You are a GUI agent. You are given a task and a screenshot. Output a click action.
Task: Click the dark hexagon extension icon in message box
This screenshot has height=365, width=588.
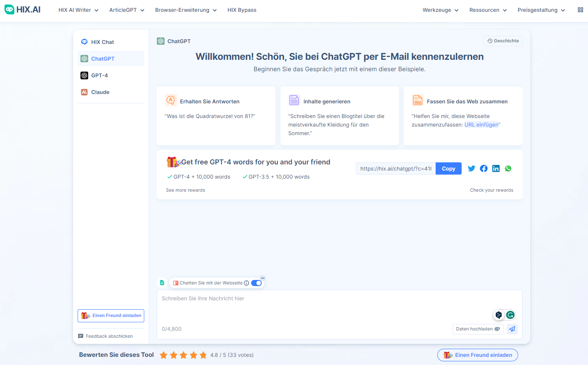pyautogui.click(x=499, y=315)
